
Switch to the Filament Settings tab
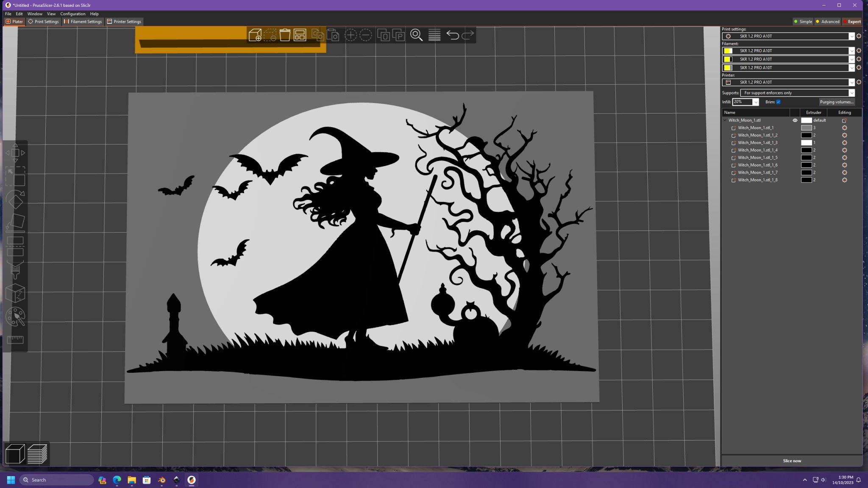83,22
